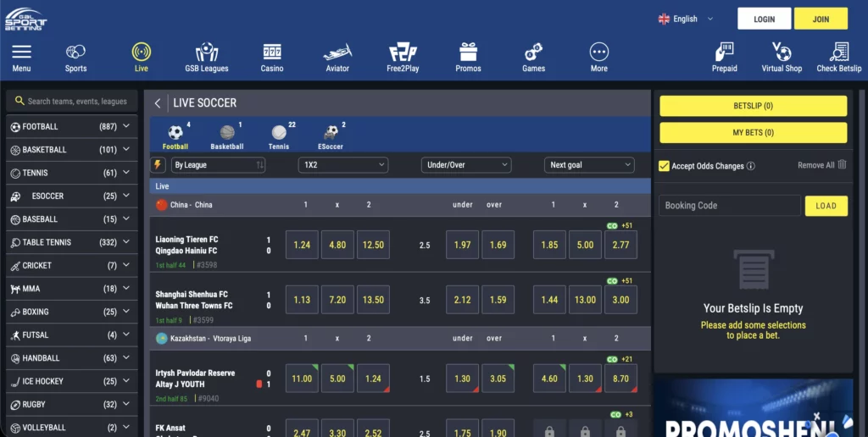Select under 2.12 on Shanghai Shenhua match
Screen dimensions: 868x437
[462, 300]
